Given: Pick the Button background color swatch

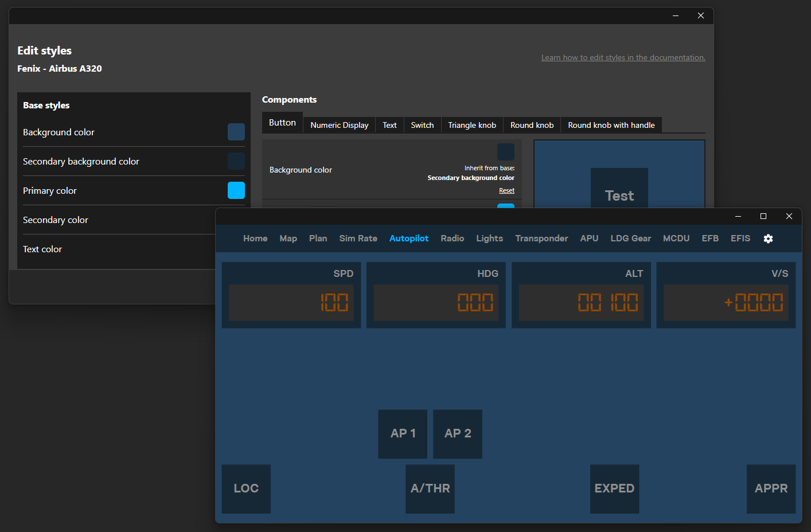Looking at the screenshot, I should coord(506,152).
